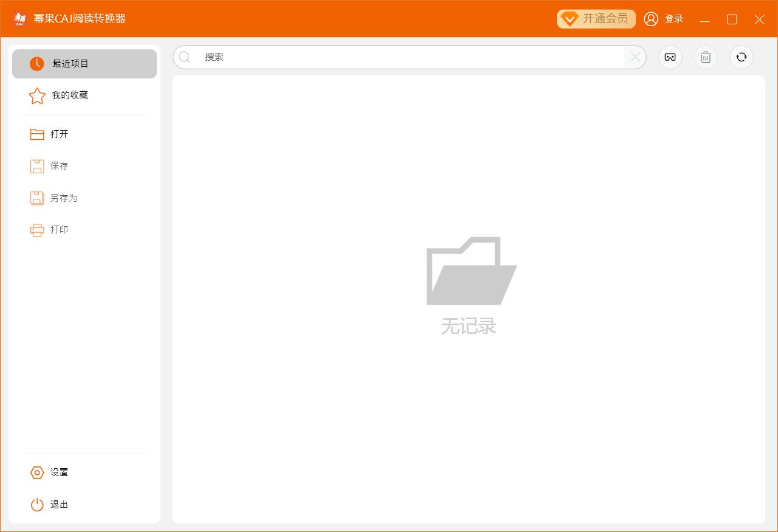Viewport: 778px width, 532px height.
Task: Click inside the 搜索 search field
Action: coord(365,57)
